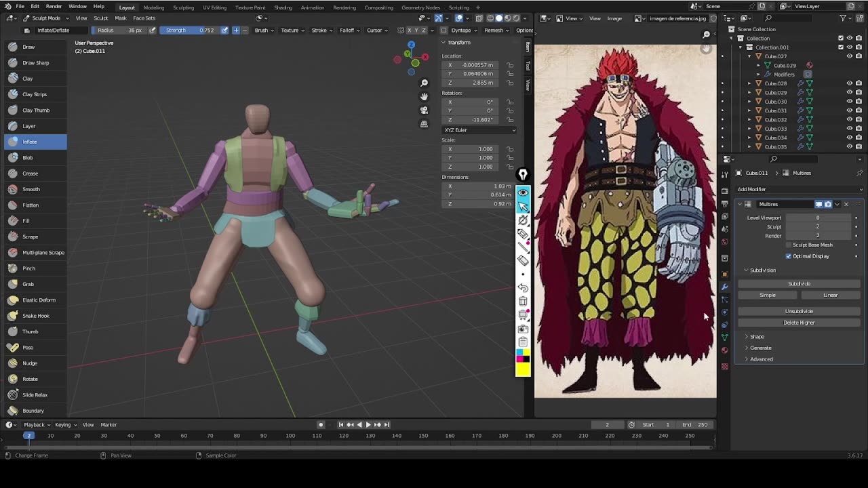This screenshot has height=488, width=868.
Task: Select the Rotate brush
Action: pyautogui.click(x=35, y=379)
